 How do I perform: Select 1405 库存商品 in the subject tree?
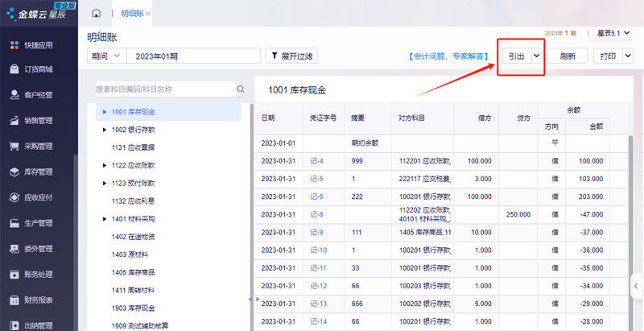click(134, 272)
